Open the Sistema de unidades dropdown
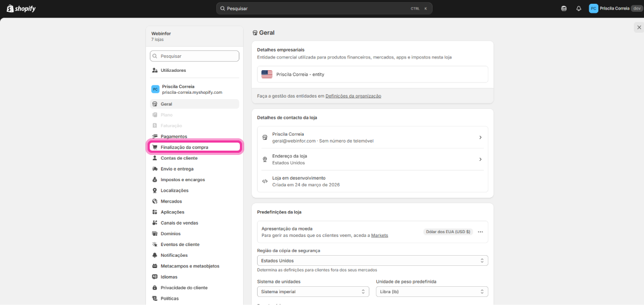The image size is (644, 305). (x=313, y=292)
